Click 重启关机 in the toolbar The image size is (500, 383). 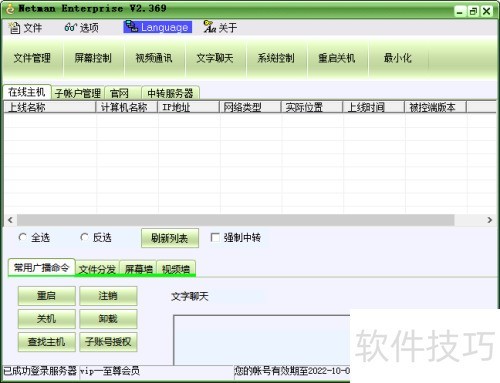pyautogui.click(x=337, y=58)
